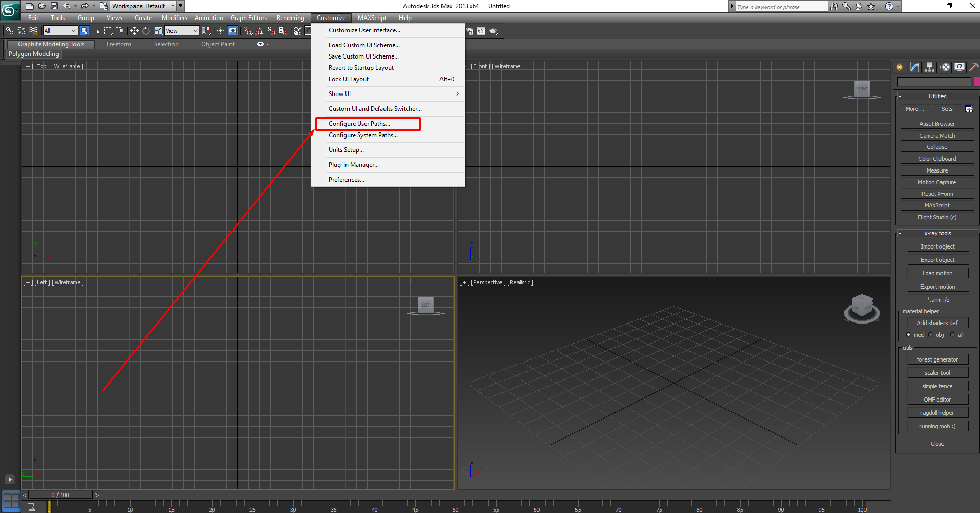Image resolution: width=980 pixels, height=513 pixels.
Task: Click the Favorites star icon
Action: pos(871,6)
